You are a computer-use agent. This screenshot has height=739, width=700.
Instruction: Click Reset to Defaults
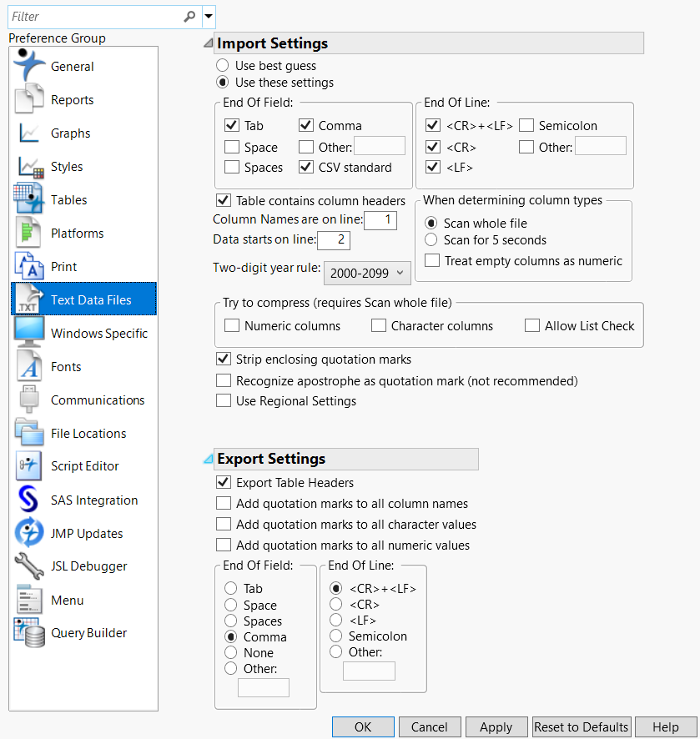click(x=582, y=726)
